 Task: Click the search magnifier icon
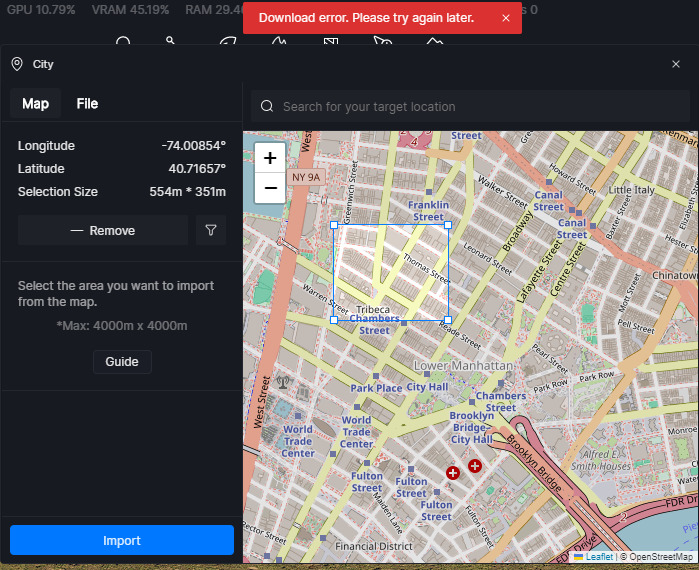pyautogui.click(x=266, y=106)
